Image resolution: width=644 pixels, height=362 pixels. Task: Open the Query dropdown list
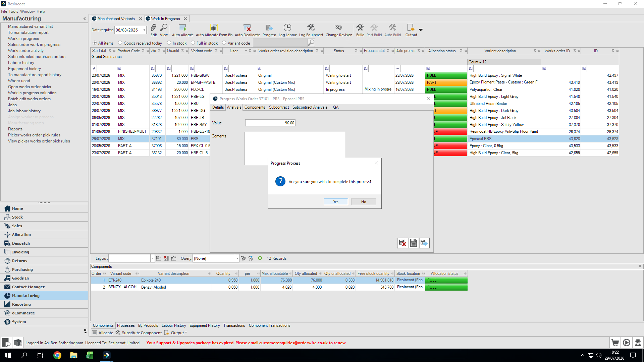[237, 258]
